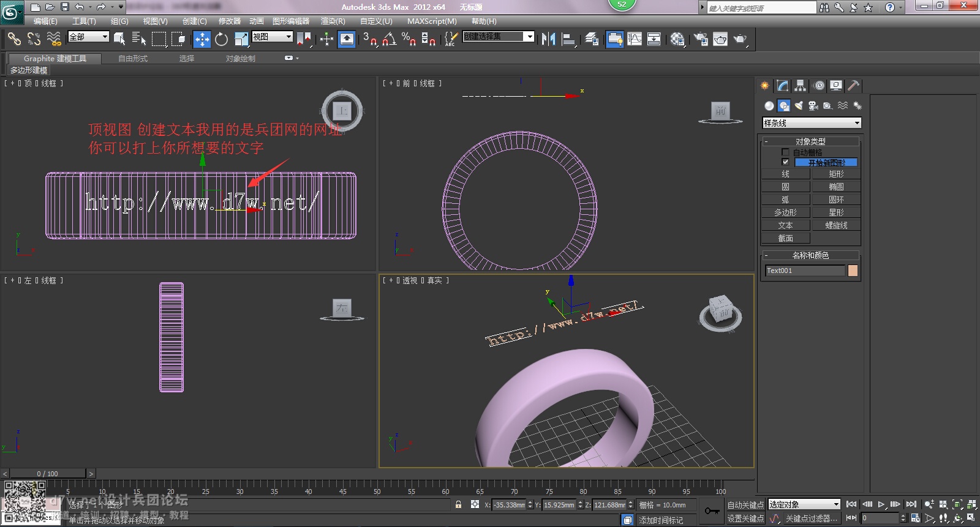The width and height of the screenshot is (980, 527).
Task: Activate Select and Move tool
Action: point(202,39)
